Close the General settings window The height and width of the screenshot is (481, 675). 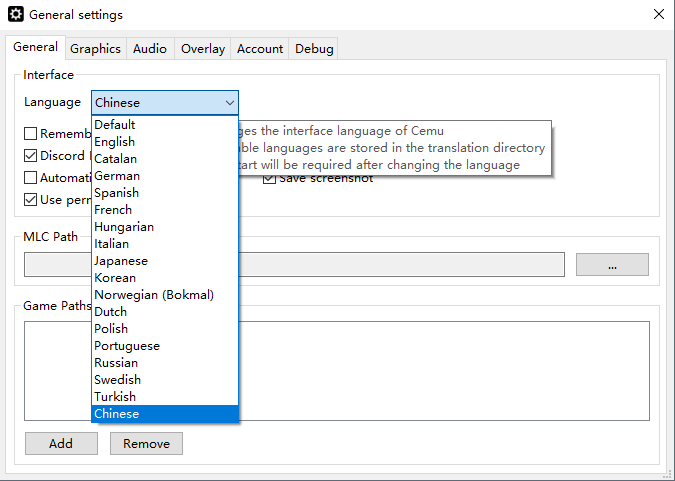tap(659, 14)
